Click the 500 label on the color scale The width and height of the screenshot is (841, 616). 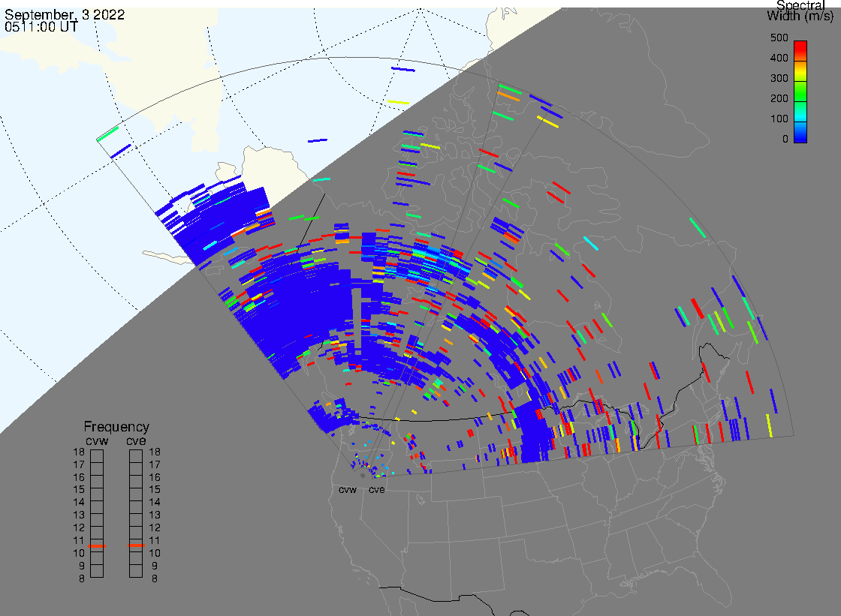(779, 38)
